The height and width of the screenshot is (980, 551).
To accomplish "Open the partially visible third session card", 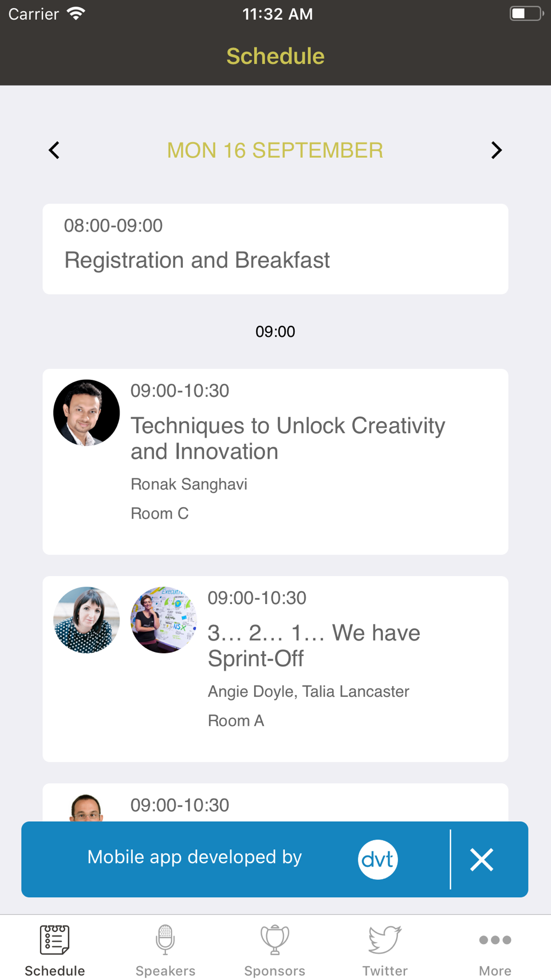I will click(275, 803).
